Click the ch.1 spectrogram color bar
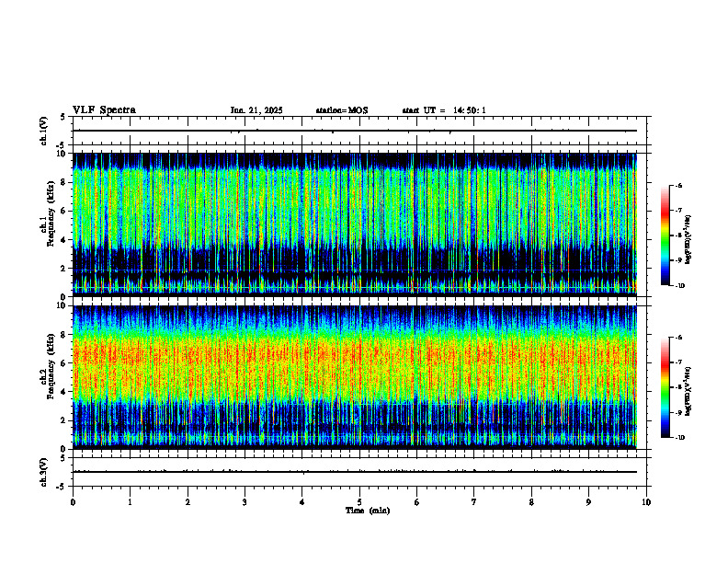The image size is (728, 563). point(665,236)
